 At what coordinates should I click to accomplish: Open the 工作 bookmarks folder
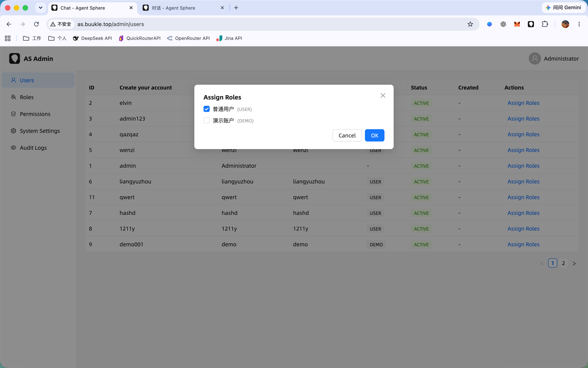32,38
